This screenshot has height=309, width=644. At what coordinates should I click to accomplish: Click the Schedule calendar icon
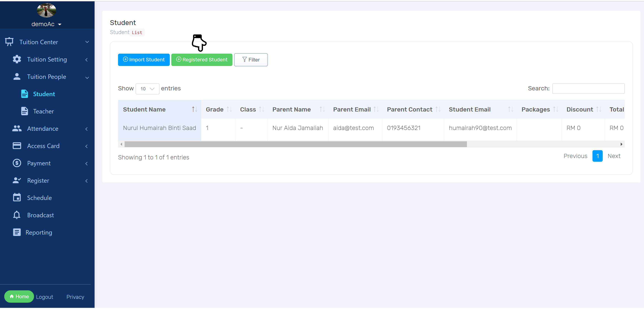pyautogui.click(x=17, y=197)
